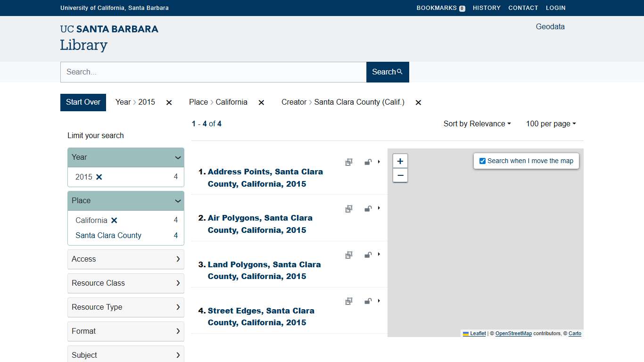Screen dimensions: 644x362
Task: Remove the Creator Santa Clara County constraint
Action: click(418, 102)
